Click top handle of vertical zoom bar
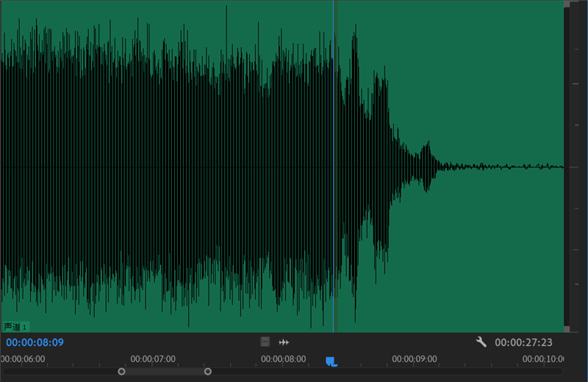This screenshot has height=382, width=588. click(567, 4)
